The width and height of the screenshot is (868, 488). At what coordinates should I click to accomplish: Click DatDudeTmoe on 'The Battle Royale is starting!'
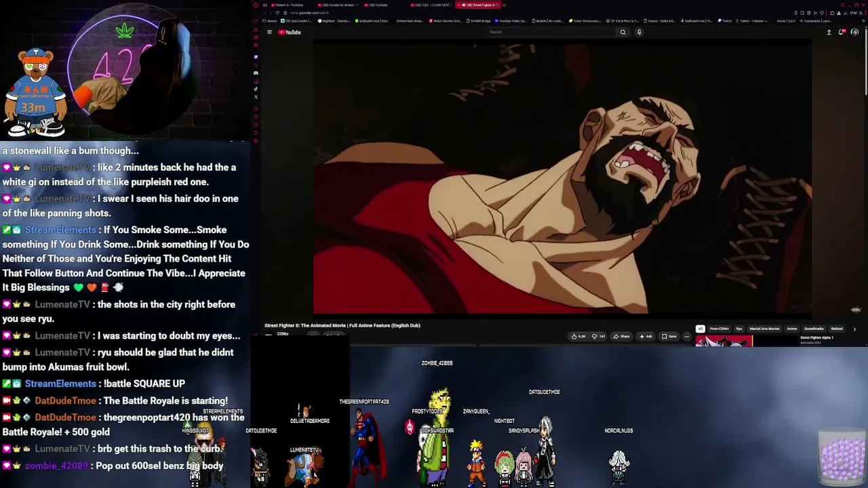pyautogui.click(x=65, y=401)
